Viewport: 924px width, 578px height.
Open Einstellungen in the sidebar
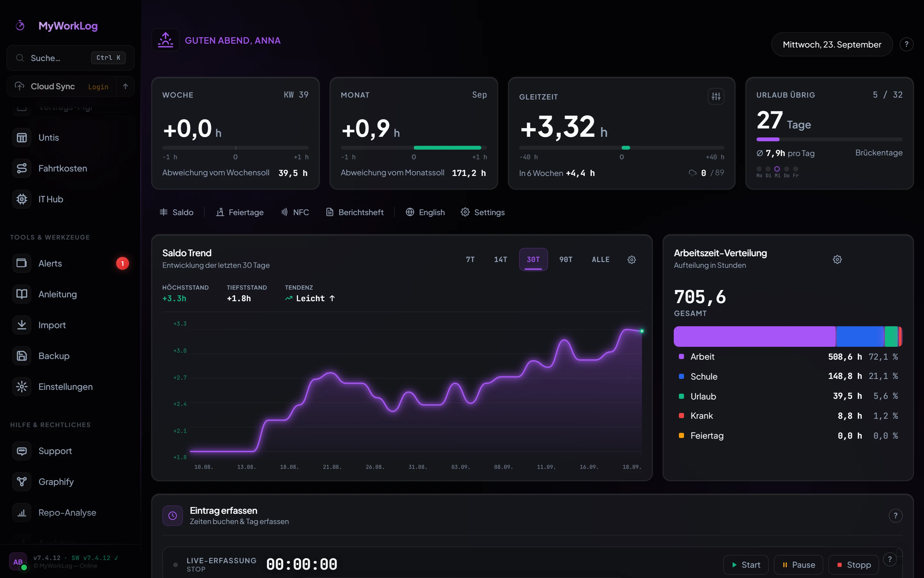70,387
